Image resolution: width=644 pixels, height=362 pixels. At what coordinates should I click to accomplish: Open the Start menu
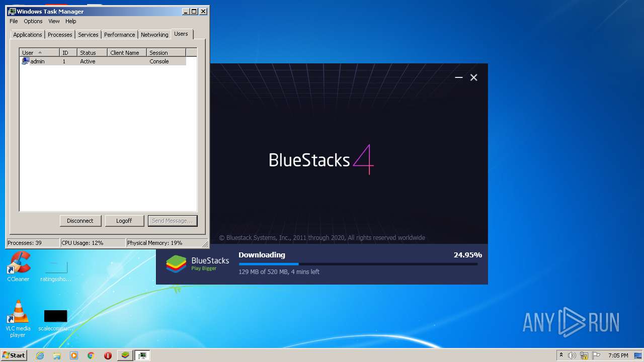(14, 355)
